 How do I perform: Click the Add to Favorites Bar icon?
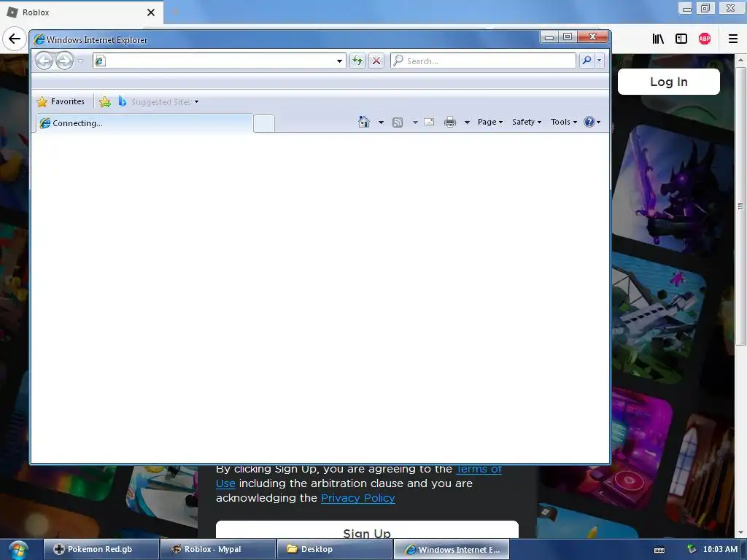coord(105,101)
